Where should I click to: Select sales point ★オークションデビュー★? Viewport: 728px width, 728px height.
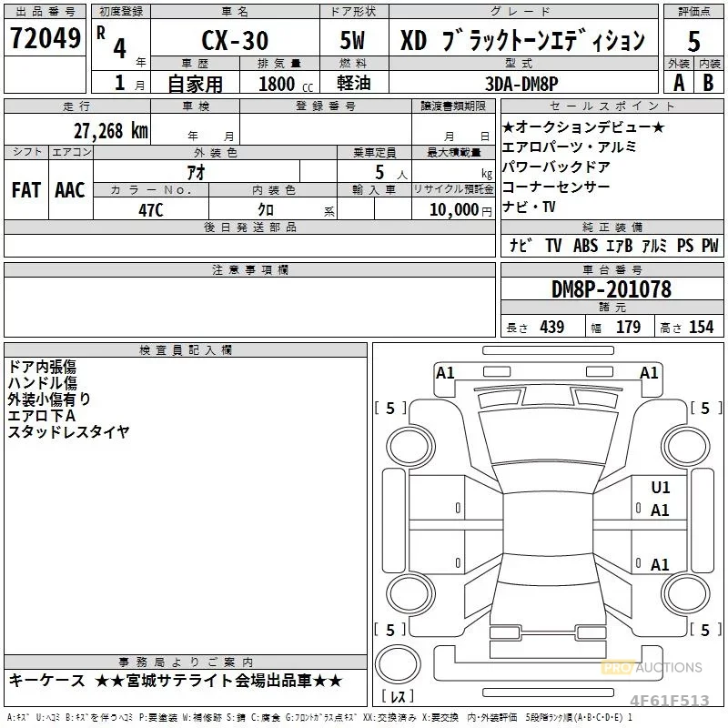pos(583,126)
